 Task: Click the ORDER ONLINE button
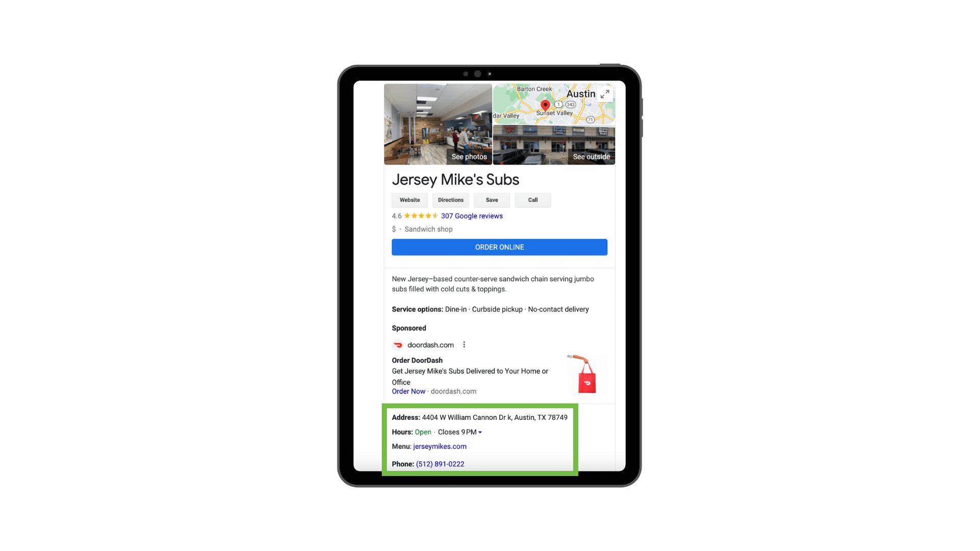click(x=499, y=247)
